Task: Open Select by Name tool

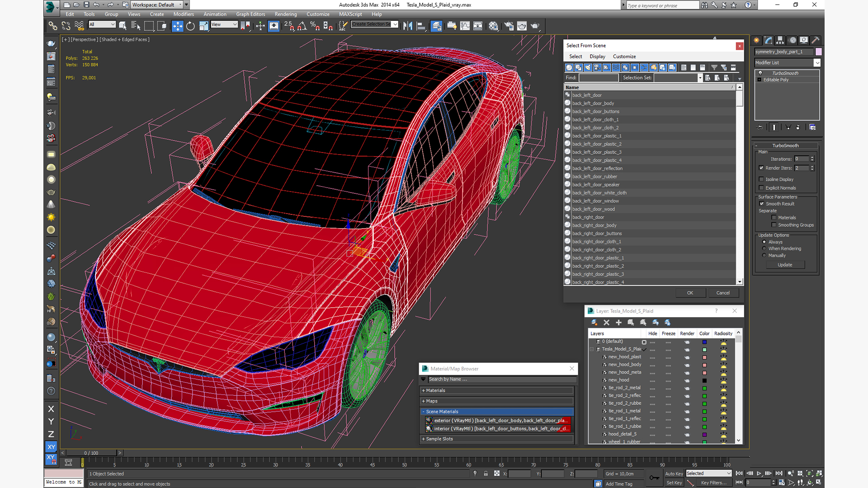Action: (x=135, y=26)
